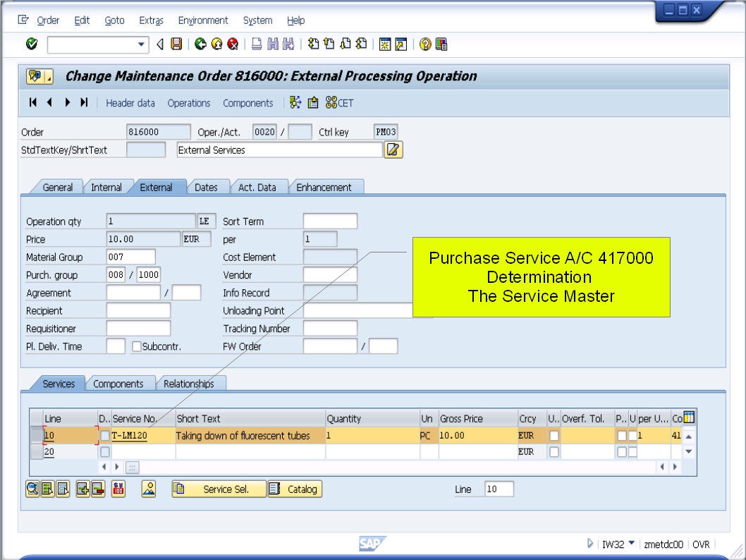Open the Relationships subtab

click(189, 384)
